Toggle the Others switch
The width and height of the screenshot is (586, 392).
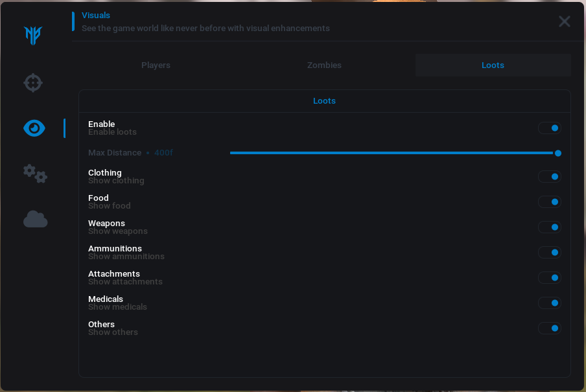(x=550, y=329)
